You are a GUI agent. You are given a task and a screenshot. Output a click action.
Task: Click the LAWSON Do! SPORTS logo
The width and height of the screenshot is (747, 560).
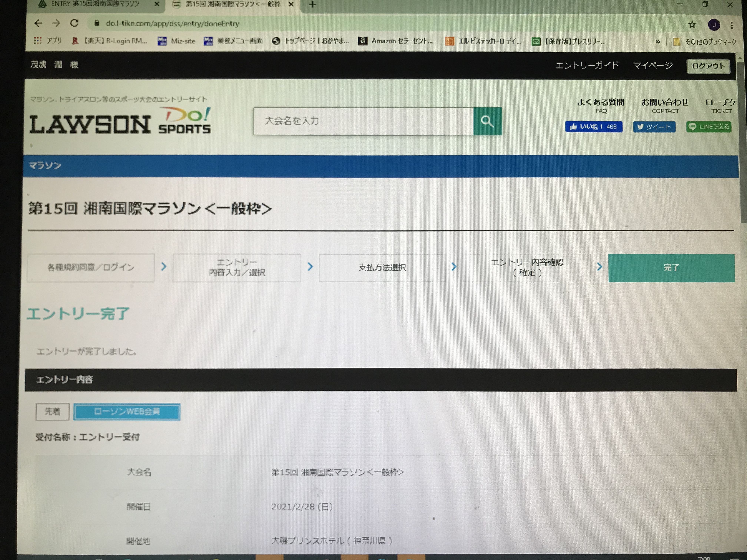tap(120, 121)
